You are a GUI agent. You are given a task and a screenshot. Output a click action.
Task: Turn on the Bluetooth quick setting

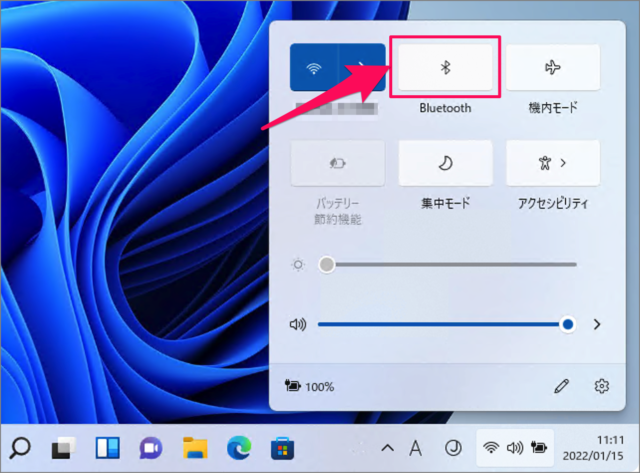[x=445, y=68]
